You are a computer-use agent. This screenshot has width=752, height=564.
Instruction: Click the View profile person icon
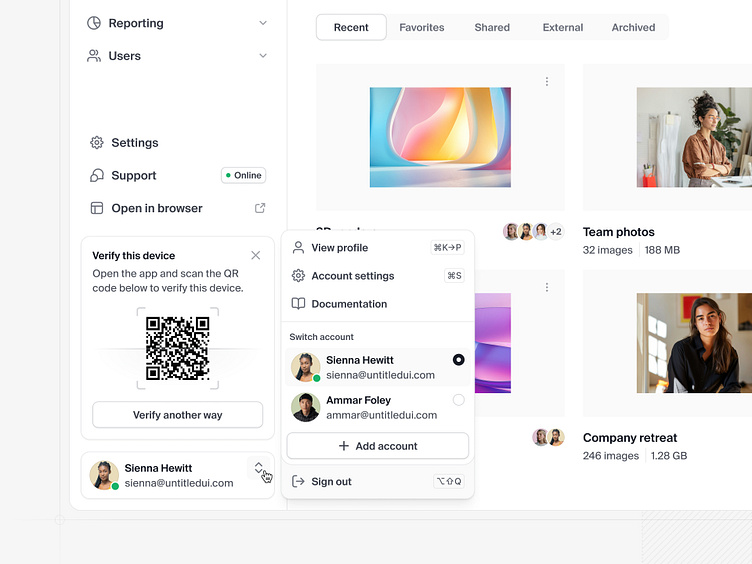click(x=298, y=247)
